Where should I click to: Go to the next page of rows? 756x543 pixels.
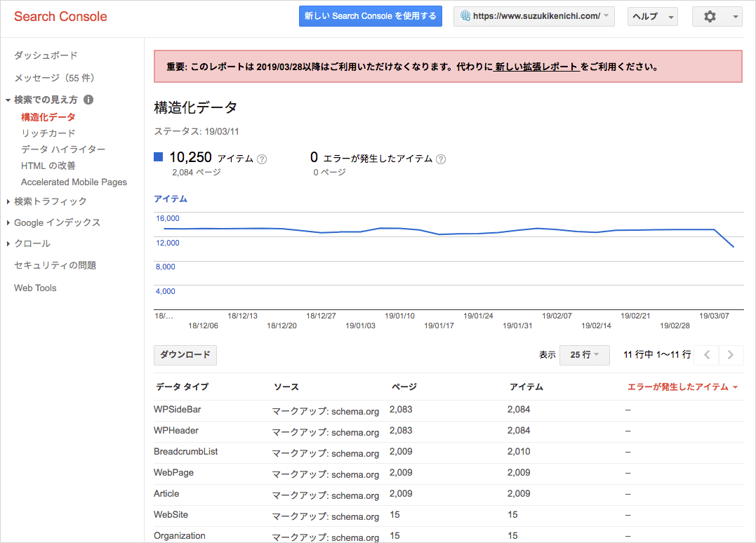731,354
